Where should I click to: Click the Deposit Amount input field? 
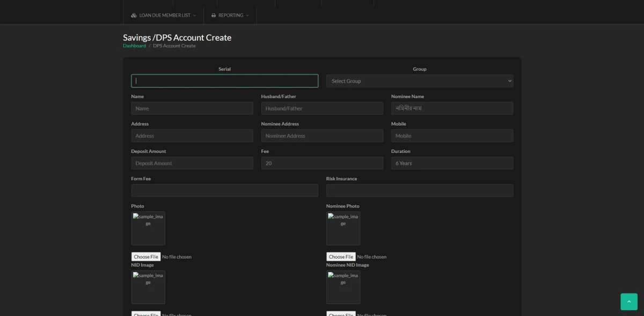click(192, 163)
